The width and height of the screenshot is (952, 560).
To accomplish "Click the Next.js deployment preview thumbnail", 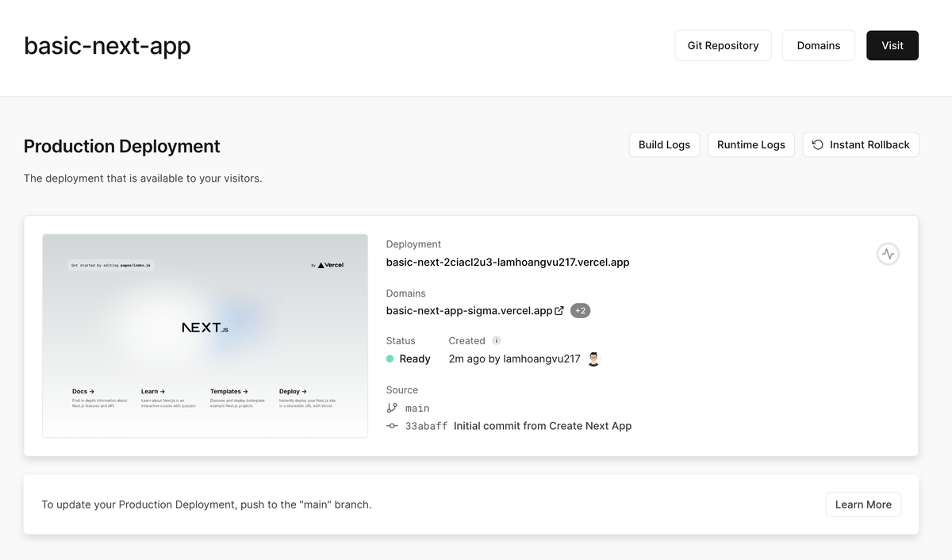I will coord(205,335).
